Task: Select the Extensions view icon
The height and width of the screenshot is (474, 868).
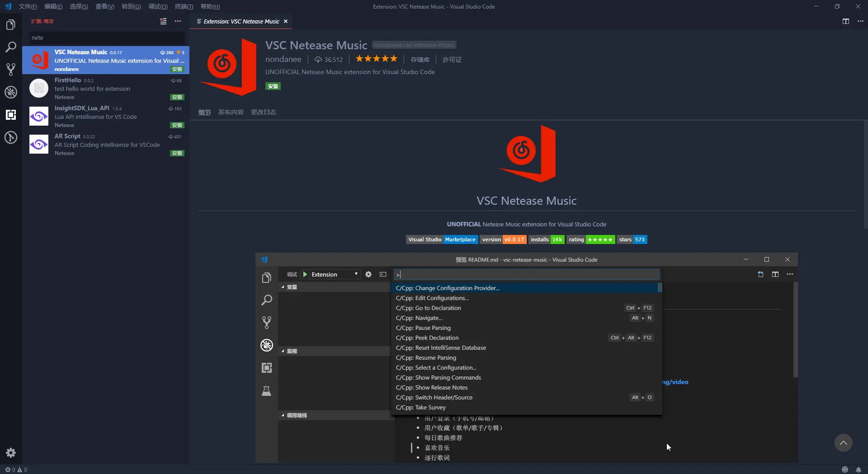Action: tap(11, 115)
